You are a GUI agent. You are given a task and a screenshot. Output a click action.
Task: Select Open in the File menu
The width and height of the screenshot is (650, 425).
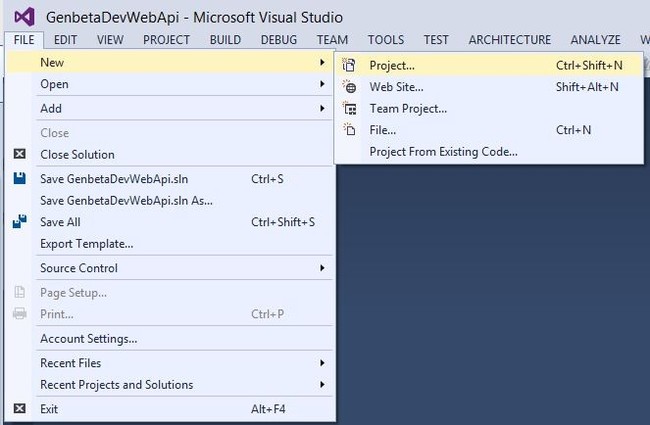point(170,84)
